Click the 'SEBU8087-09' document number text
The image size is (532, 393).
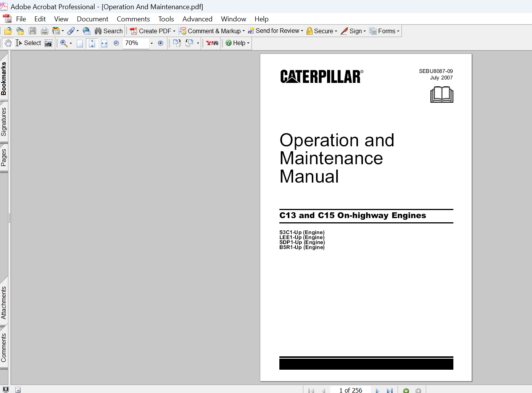click(436, 71)
